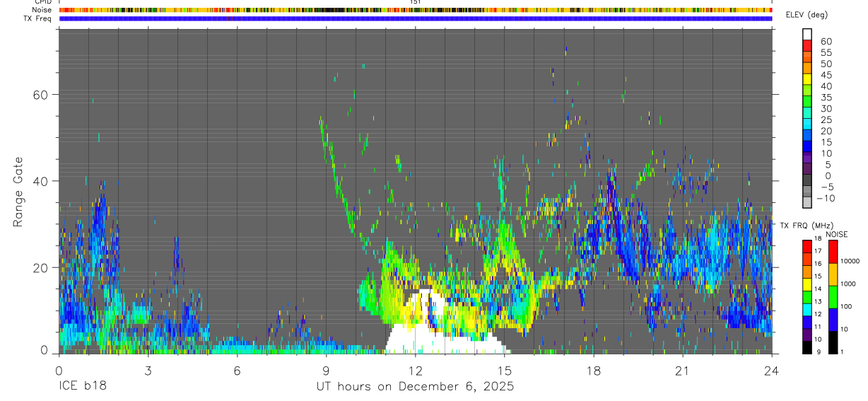Click the light gray elevation swatch below -10
Viewport: 868px width, 401px height.
click(807, 203)
